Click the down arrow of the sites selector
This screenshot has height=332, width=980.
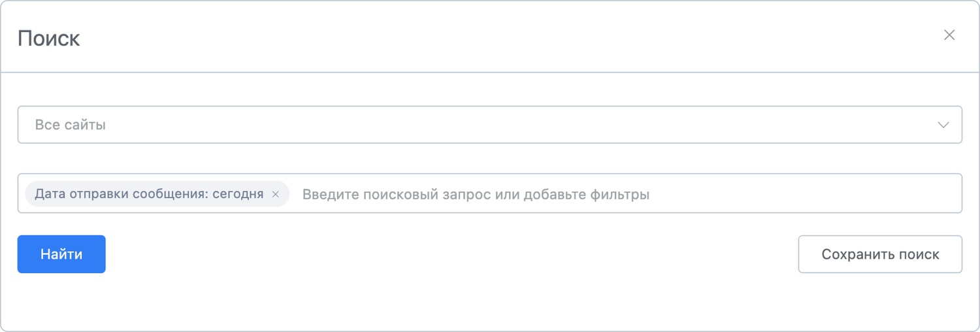[943, 125]
